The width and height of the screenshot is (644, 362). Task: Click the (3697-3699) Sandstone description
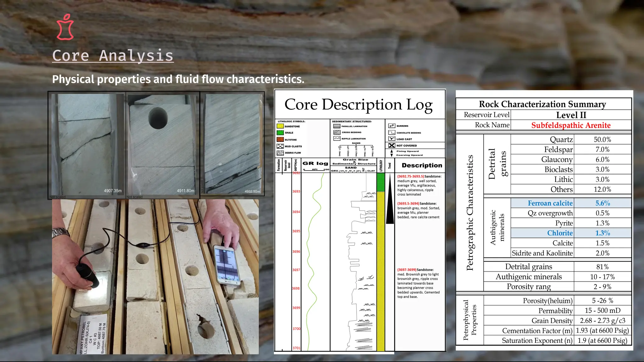[x=419, y=283]
